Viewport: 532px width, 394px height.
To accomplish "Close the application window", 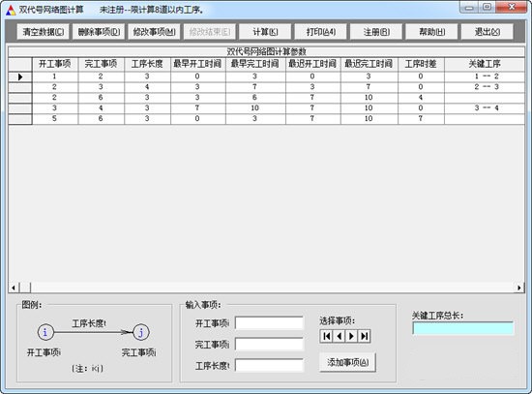I will [512, 7].
